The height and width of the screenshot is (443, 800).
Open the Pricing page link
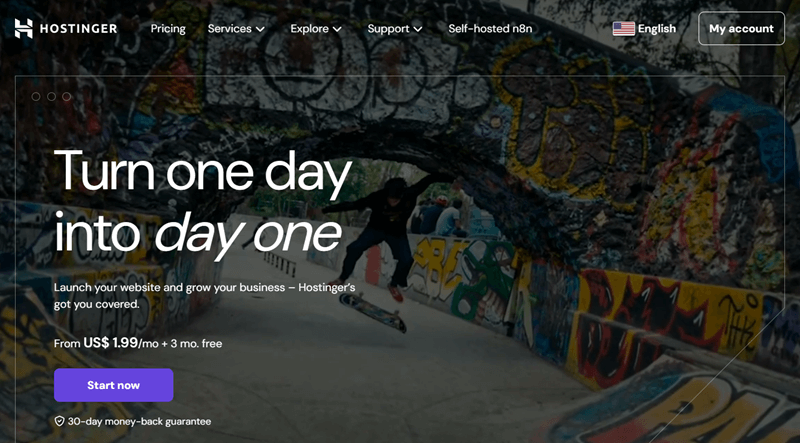[168, 29]
